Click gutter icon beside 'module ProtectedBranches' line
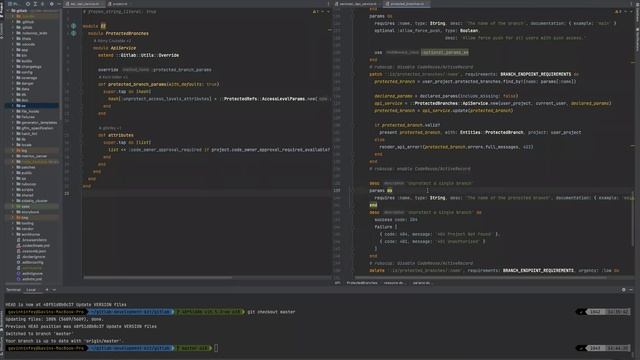Viewport: 640px width, 360px height. click(x=73, y=33)
